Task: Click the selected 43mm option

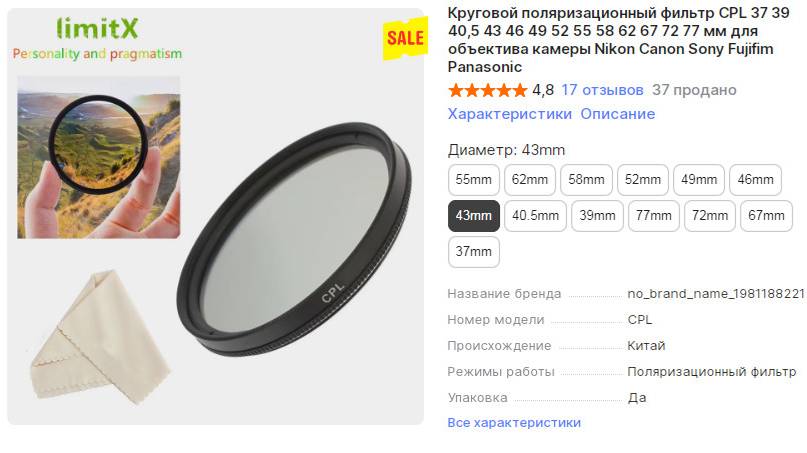Action: tap(473, 216)
